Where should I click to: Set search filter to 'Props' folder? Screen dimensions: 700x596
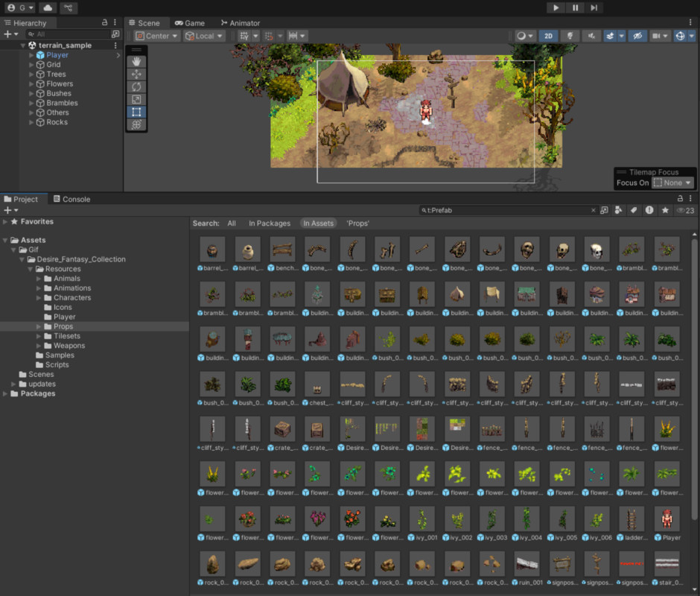(x=358, y=223)
